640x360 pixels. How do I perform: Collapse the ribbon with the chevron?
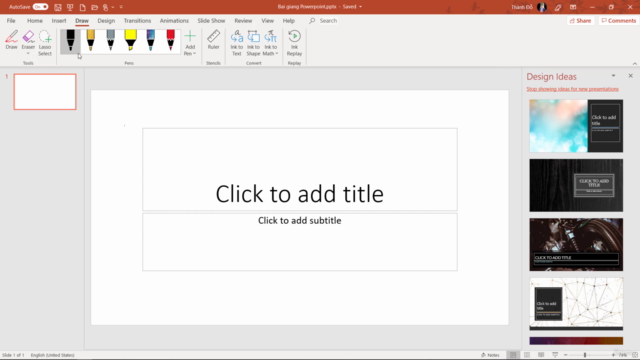(x=635, y=64)
